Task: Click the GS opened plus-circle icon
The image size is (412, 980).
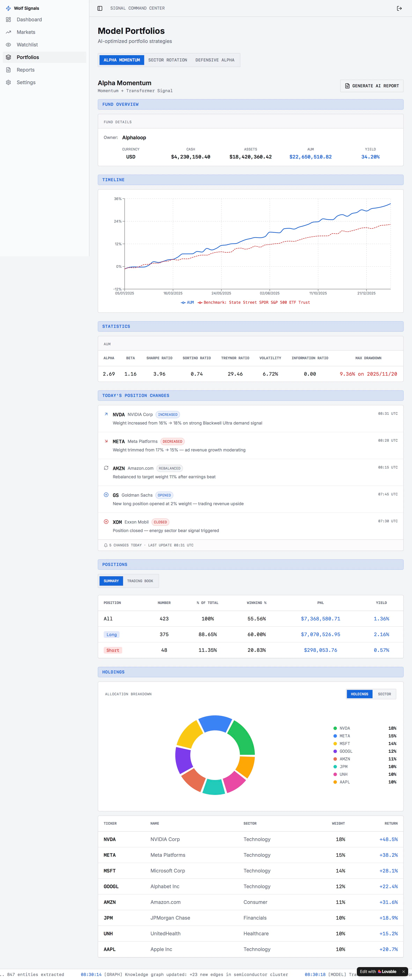Action: (106, 495)
